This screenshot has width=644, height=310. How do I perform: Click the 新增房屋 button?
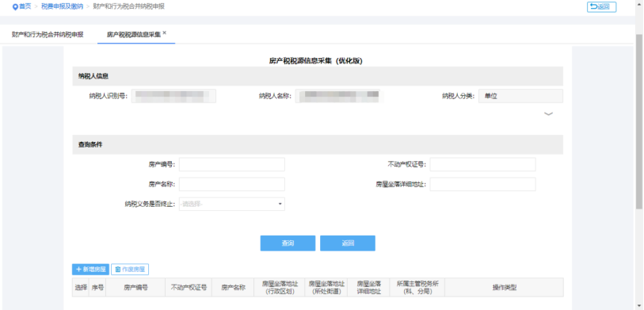coord(90,270)
